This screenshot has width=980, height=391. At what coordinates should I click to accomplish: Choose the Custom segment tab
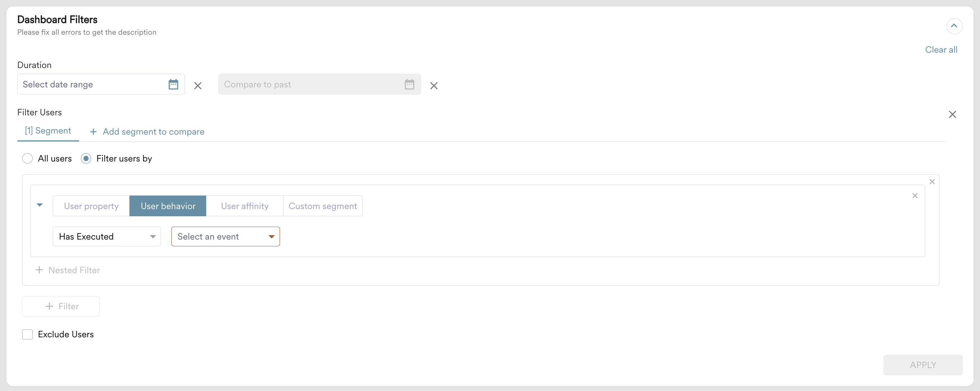[x=322, y=206]
